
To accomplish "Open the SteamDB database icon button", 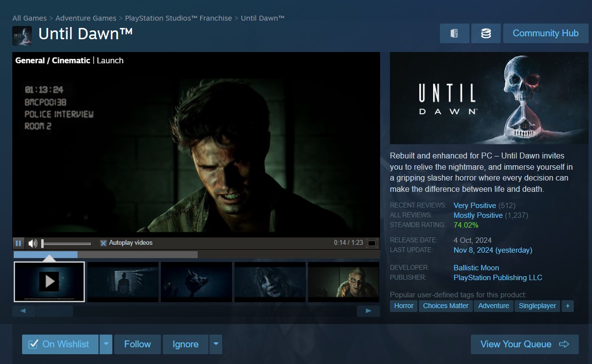I will (486, 33).
